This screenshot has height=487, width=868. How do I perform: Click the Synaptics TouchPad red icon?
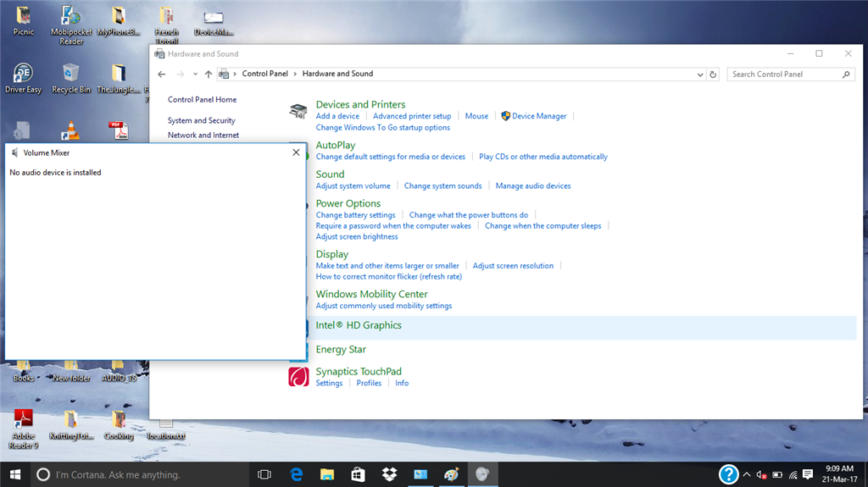coord(298,377)
